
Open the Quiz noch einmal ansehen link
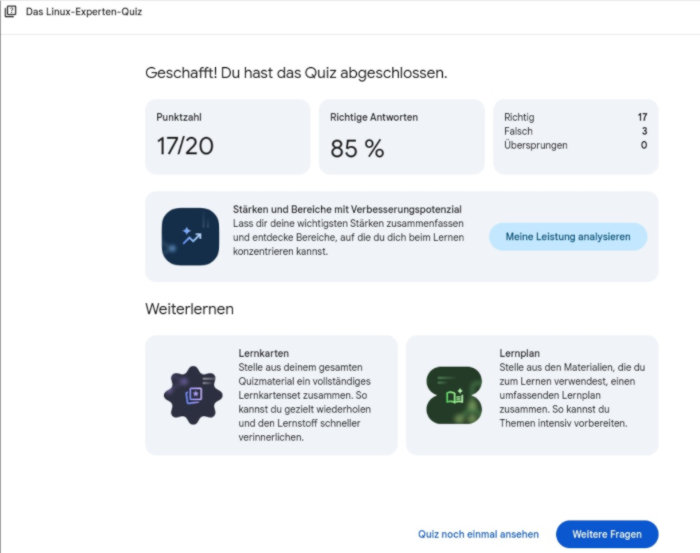pos(478,534)
